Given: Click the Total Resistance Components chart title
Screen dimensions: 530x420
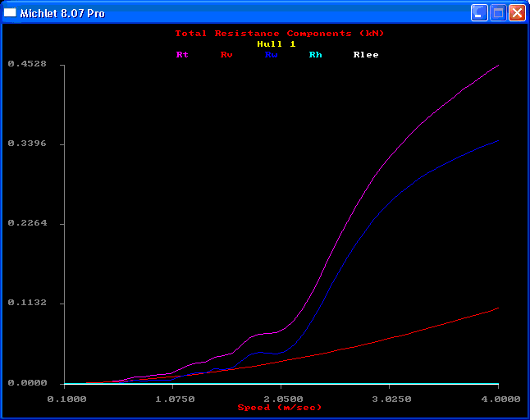Looking at the screenshot, I should (279, 34).
